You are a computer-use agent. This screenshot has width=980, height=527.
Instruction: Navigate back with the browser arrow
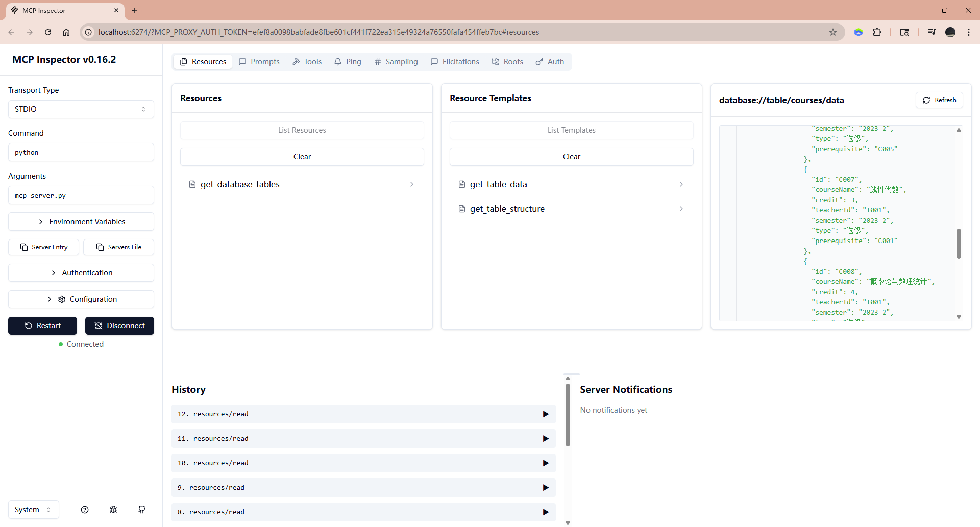pos(11,32)
